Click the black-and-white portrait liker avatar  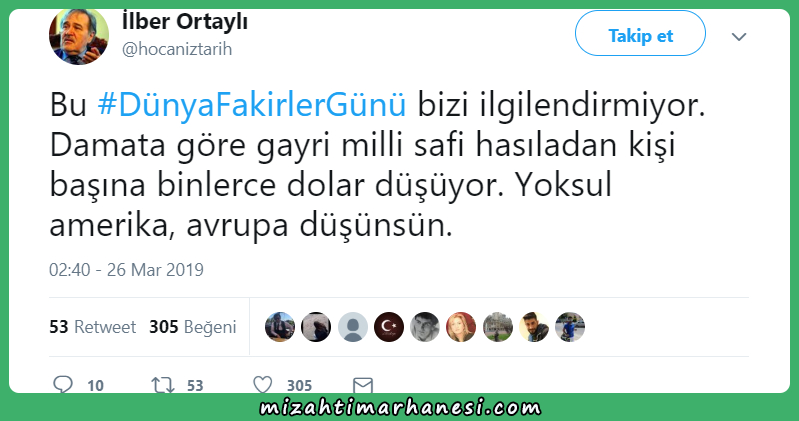click(x=425, y=327)
